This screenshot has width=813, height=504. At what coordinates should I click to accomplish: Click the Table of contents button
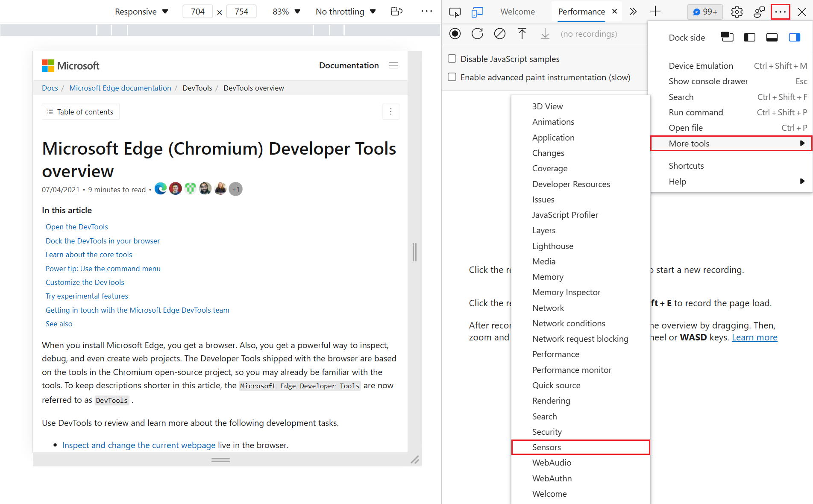point(80,111)
